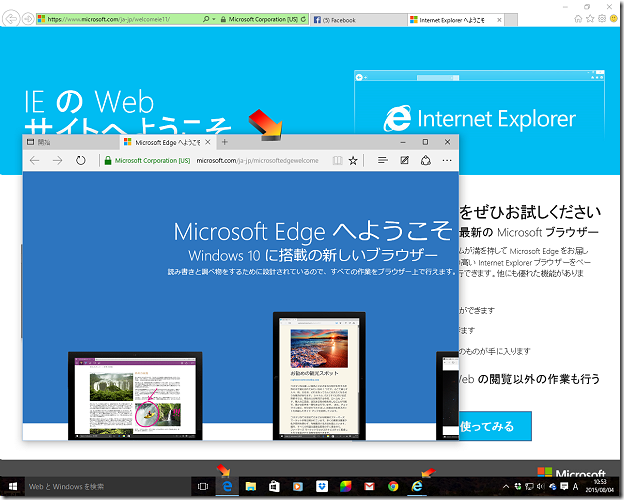Open IE tools gear icon
The image size is (624, 500).
602,19
